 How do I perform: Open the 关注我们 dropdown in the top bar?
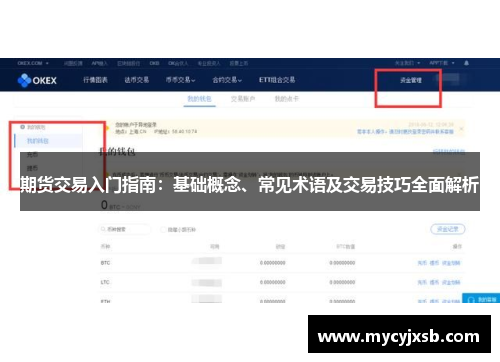click(x=407, y=63)
